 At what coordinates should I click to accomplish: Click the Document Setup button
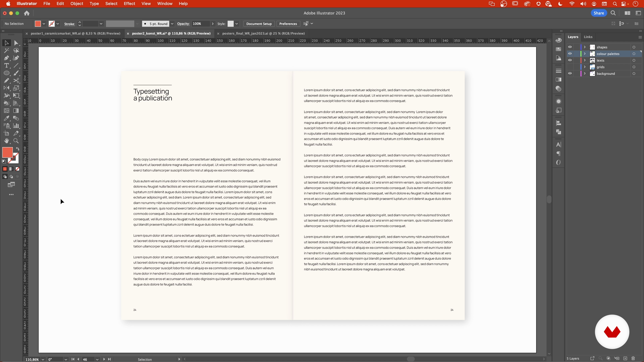click(259, 24)
